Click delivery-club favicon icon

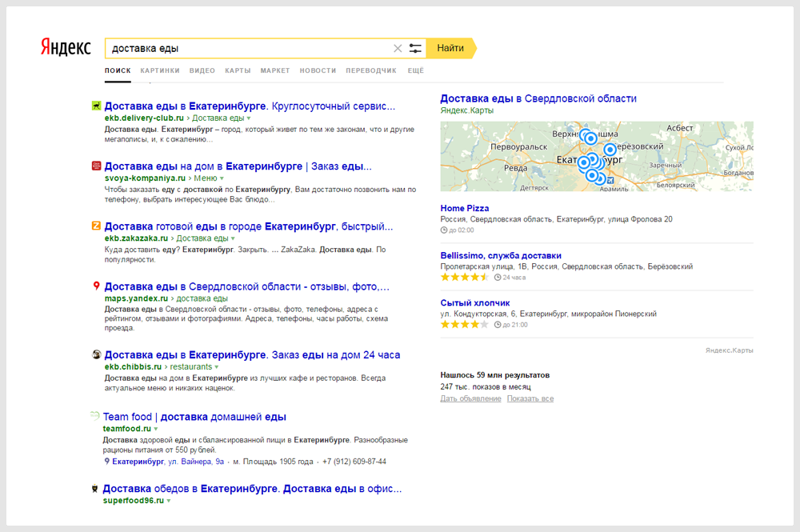tap(97, 106)
